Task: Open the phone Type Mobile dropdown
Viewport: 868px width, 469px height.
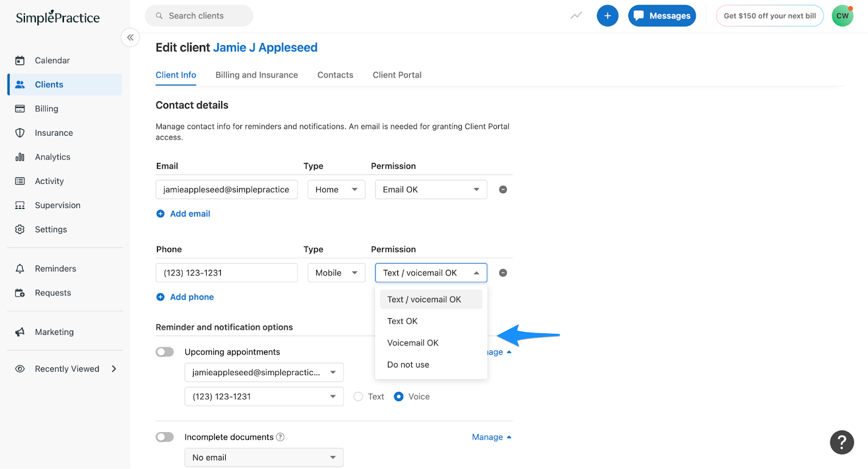Action: tap(336, 273)
